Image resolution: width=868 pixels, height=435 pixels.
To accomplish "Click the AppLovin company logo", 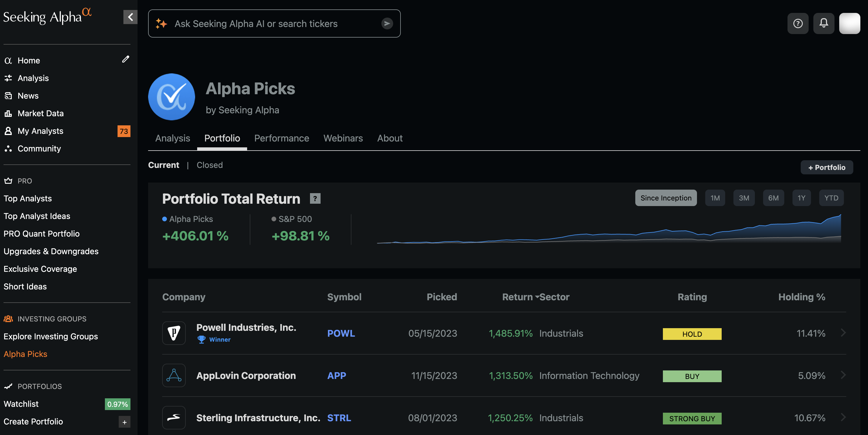I will 174,375.
